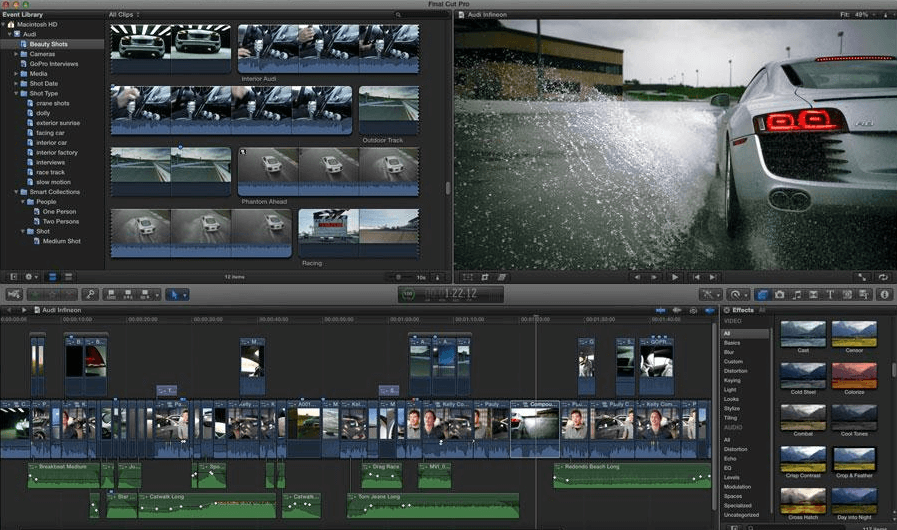Viewport: 897px width, 530px height.
Task: Select the Keying video effects category
Action: pos(732,380)
